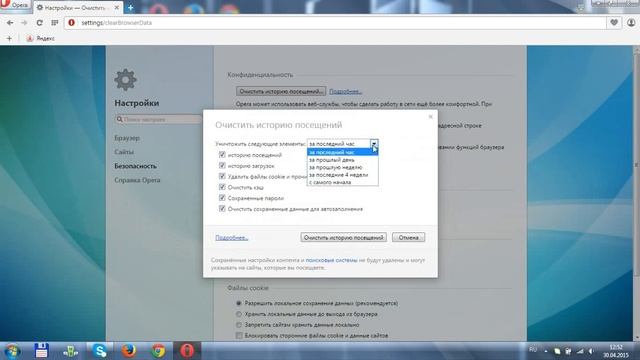Open Подробнее link in dialog

pos(231,238)
